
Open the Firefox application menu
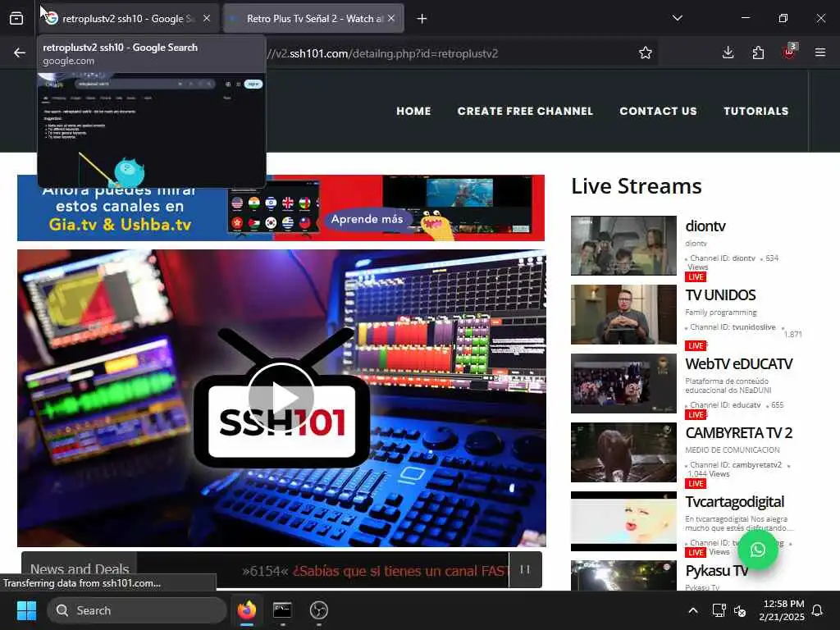coord(820,52)
